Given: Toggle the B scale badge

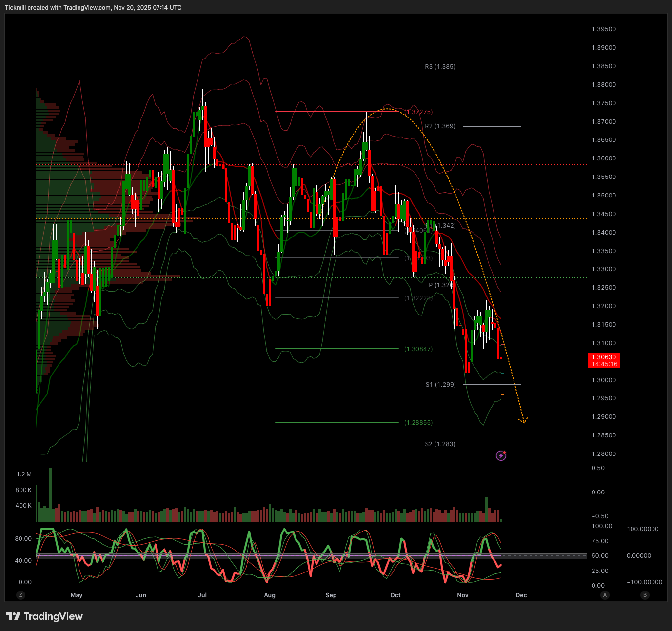Looking at the screenshot, I should (x=645, y=595).
